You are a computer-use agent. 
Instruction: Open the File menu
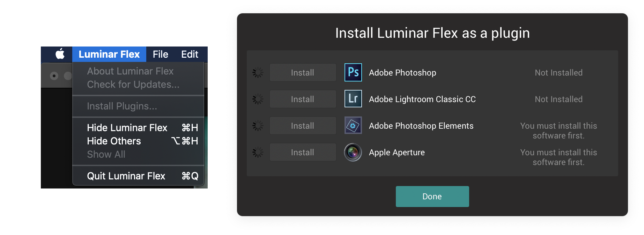tap(160, 54)
